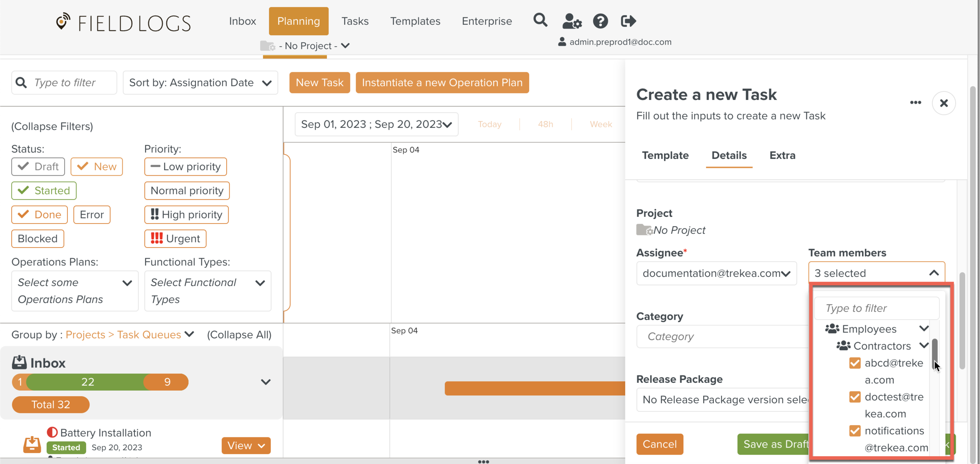Screen dimensions: 980x464
Task: Click the filter magnifier icon in task search
Action: [21, 82]
